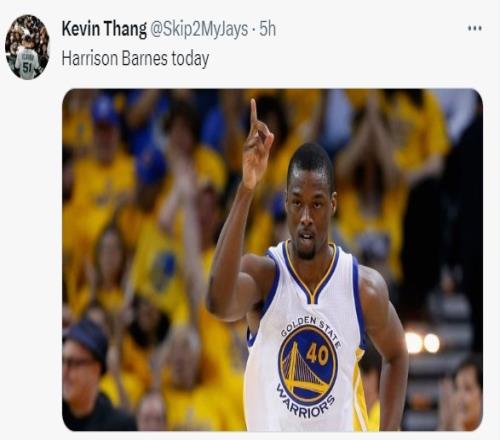
Task: Click the 'Harrison Barnes today' tweet text
Action: tap(135, 59)
